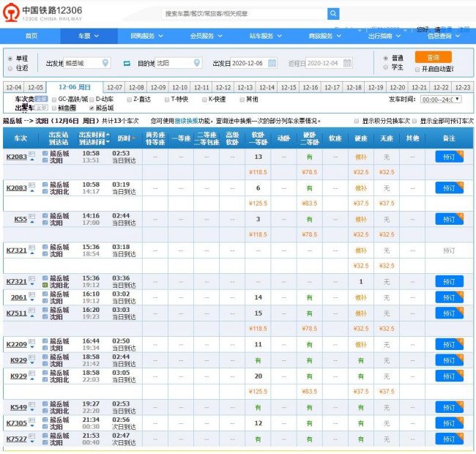
Task: Open the 接续换乘 transfer link
Action: click(x=186, y=121)
